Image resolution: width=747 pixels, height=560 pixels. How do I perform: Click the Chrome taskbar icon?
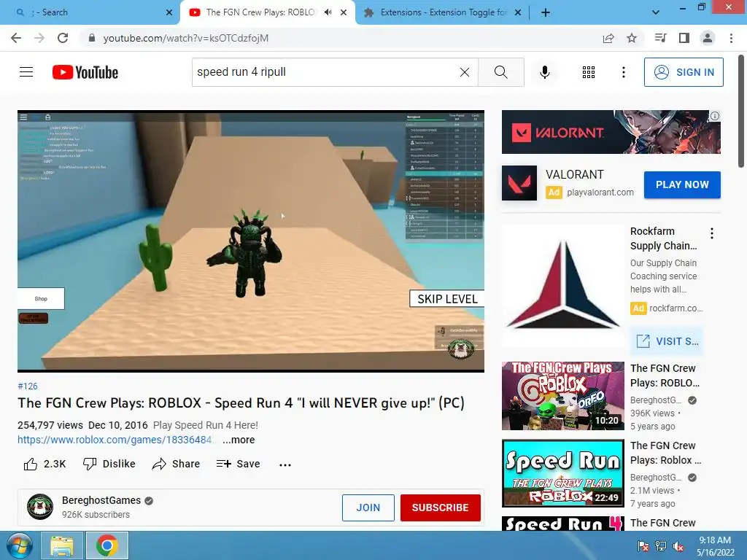(x=107, y=545)
